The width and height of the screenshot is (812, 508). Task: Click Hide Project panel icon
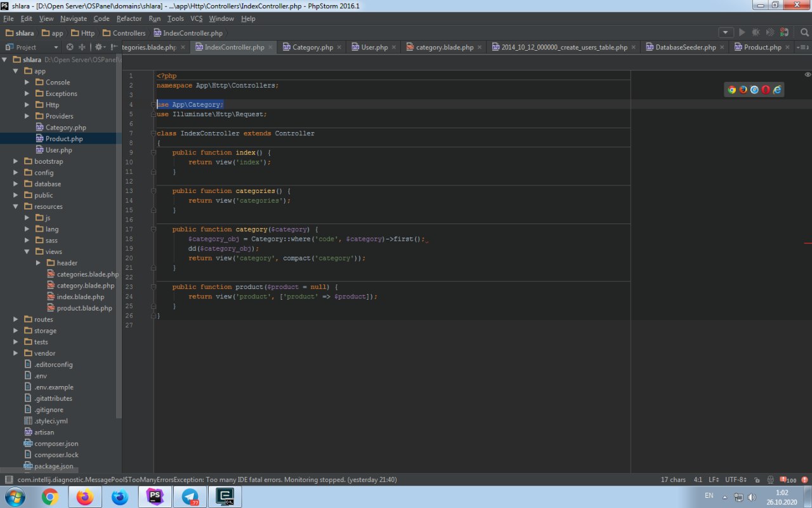click(x=114, y=47)
